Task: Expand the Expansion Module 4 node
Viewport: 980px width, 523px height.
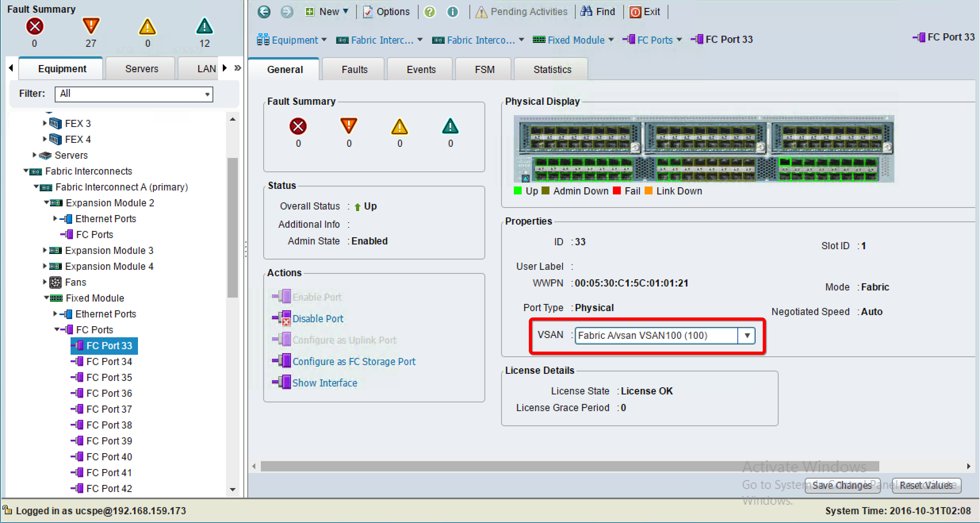Action: pos(44,266)
